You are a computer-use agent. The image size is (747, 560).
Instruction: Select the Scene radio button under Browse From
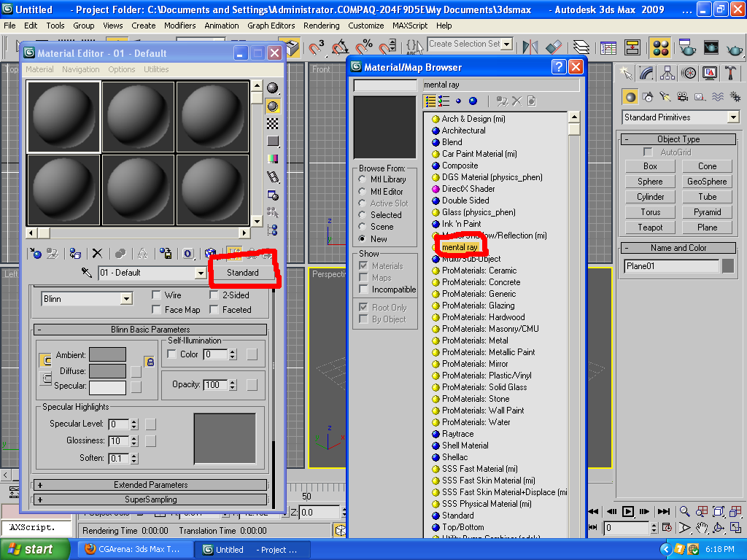tap(363, 227)
